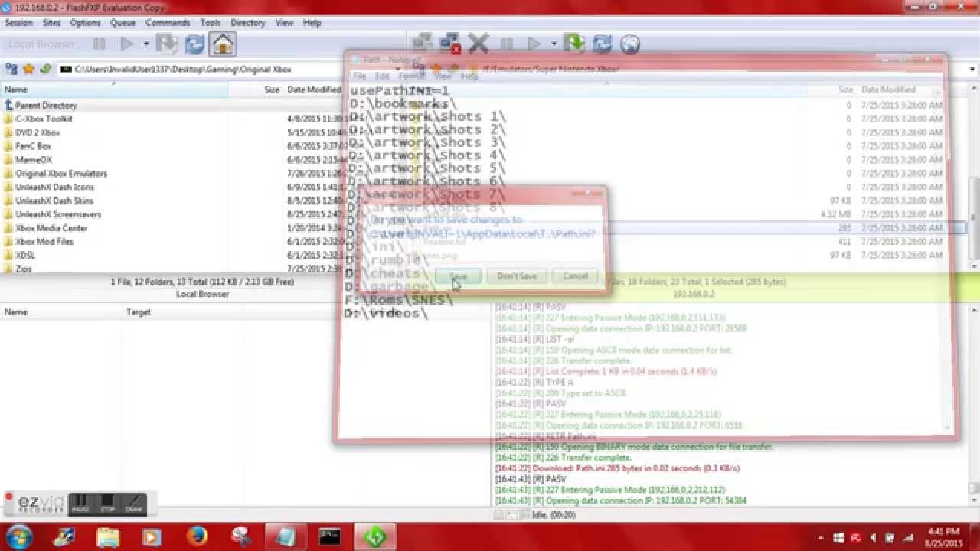Image resolution: width=980 pixels, height=551 pixels.
Task: Open Parent Directory in local list
Action: tap(46, 106)
